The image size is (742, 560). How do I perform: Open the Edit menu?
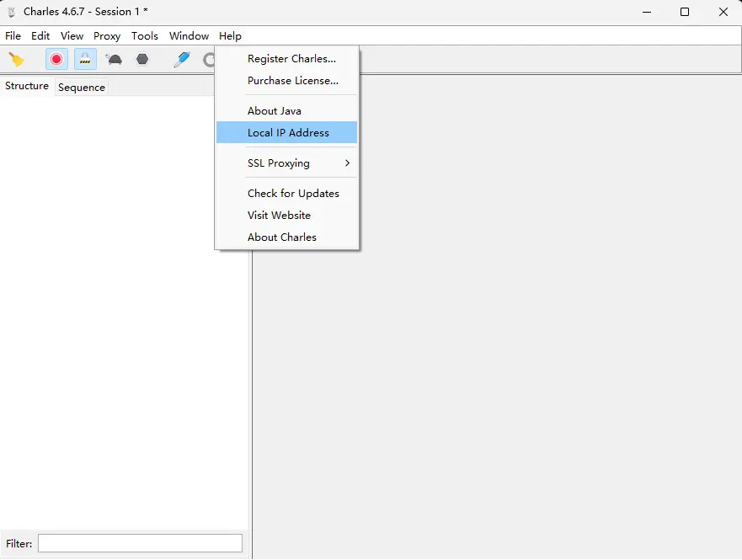click(40, 36)
